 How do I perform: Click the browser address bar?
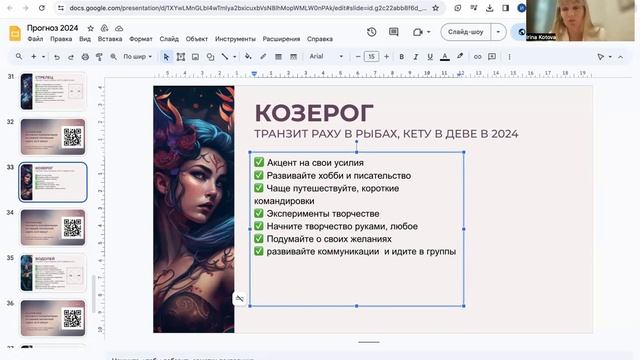pyautogui.click(x=247, y=8)
